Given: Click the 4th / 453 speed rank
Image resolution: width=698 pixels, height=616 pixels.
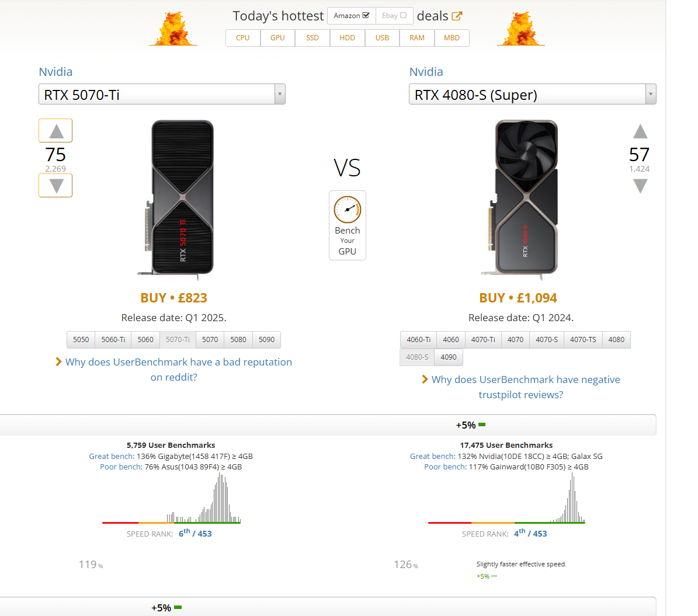Looking at the screenshot, I should 530,533.
